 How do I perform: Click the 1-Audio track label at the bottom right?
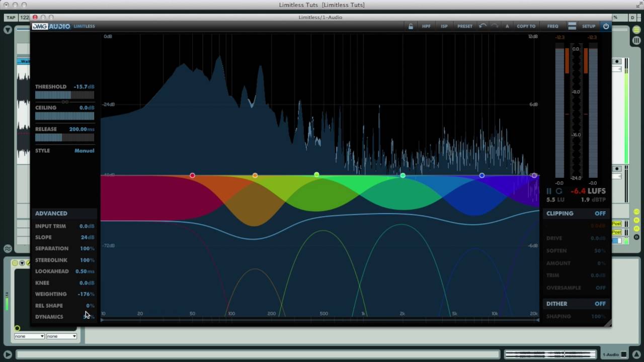[x=611, y=354]
